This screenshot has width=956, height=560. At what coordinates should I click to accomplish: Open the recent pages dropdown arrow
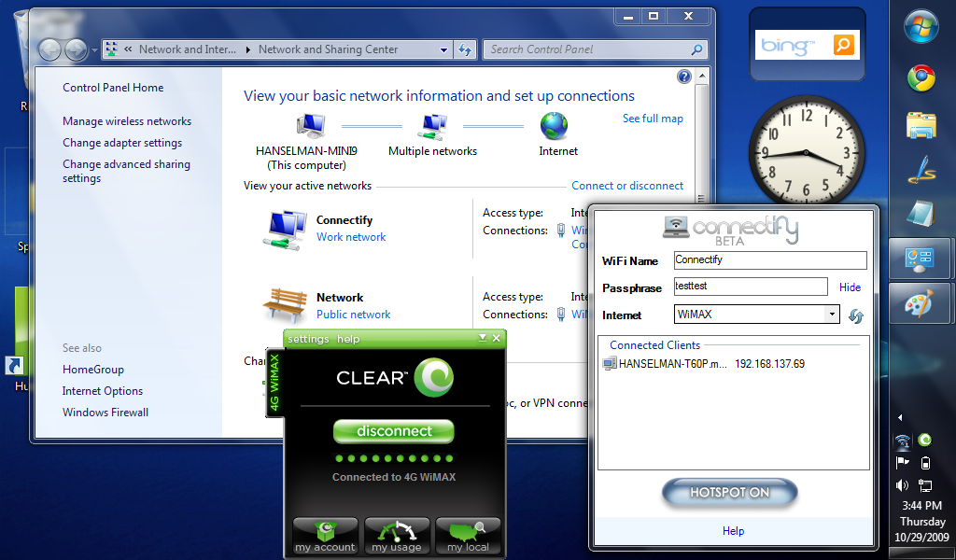coord(94,50)
